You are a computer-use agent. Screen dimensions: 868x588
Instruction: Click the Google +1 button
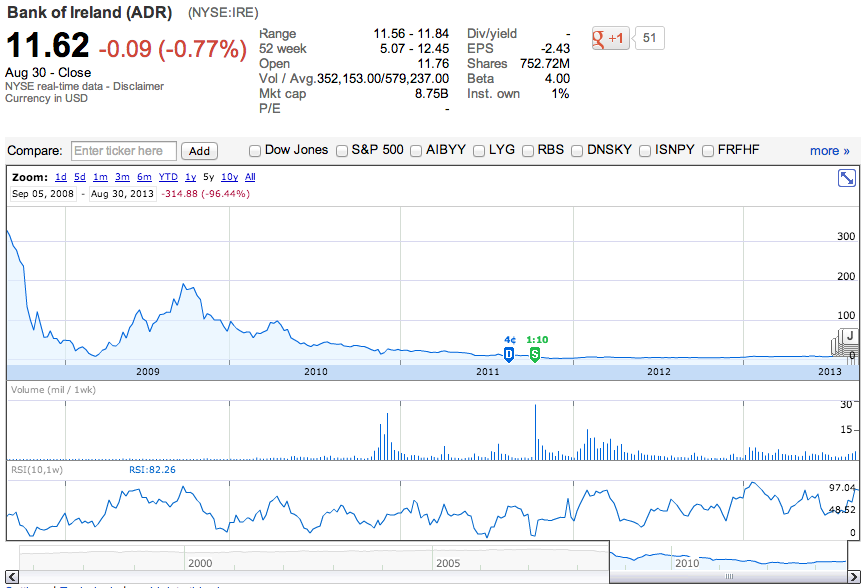point(611,38)
